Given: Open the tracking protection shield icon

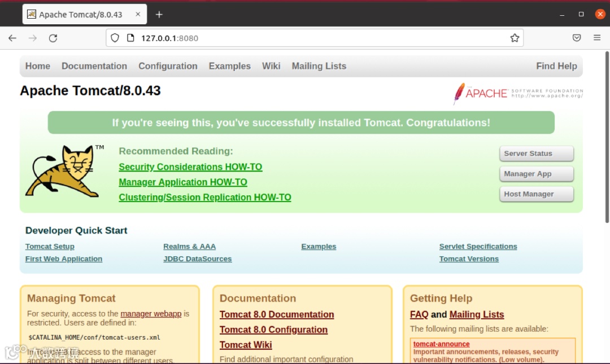Looking at the screenshot, I should click(115, 38).
